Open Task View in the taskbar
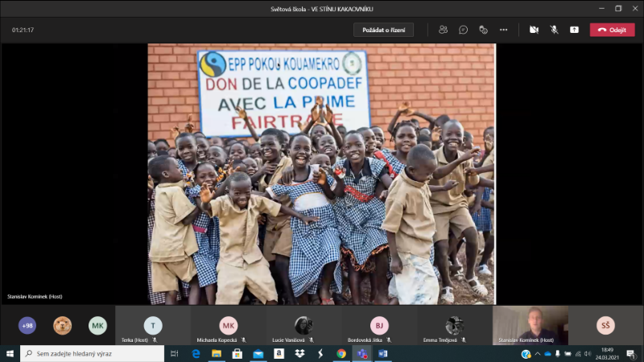Viewport: 644px width, 362px height. (x=175, y=354)
